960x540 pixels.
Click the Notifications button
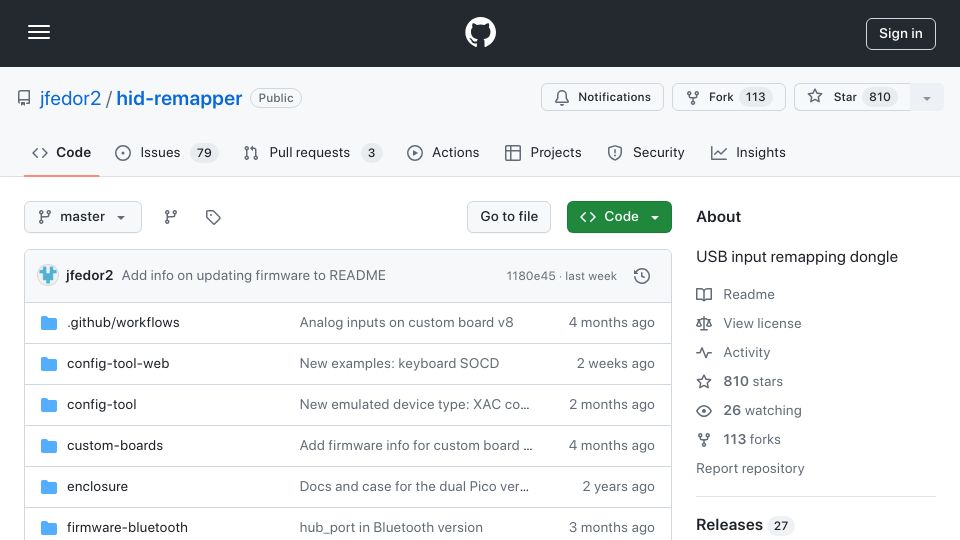[x=602, y=97]
